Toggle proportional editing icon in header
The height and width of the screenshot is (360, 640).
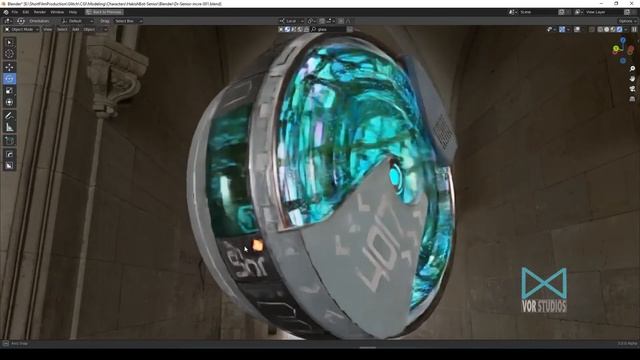tap(341, 21)
